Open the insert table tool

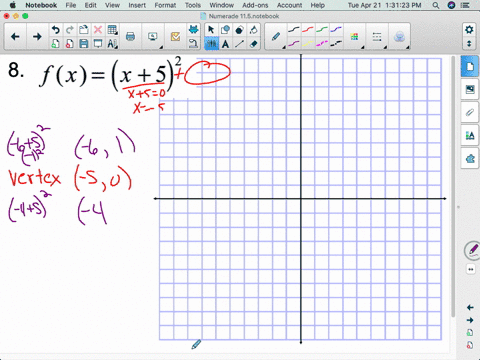(112, 30)
